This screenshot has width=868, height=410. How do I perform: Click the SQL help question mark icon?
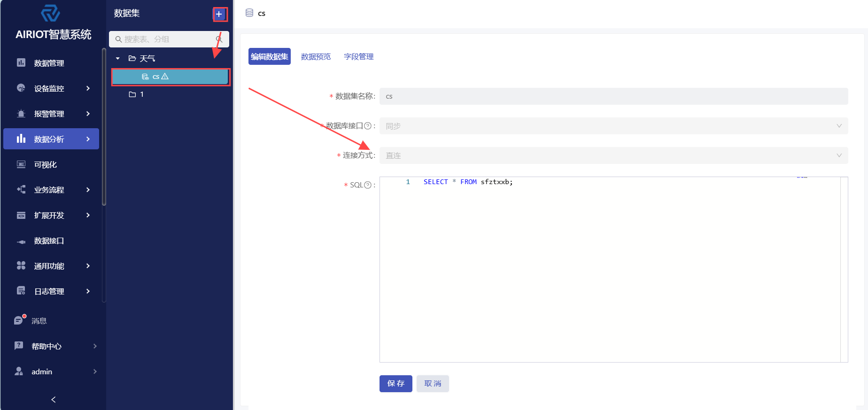click(368, 185)
